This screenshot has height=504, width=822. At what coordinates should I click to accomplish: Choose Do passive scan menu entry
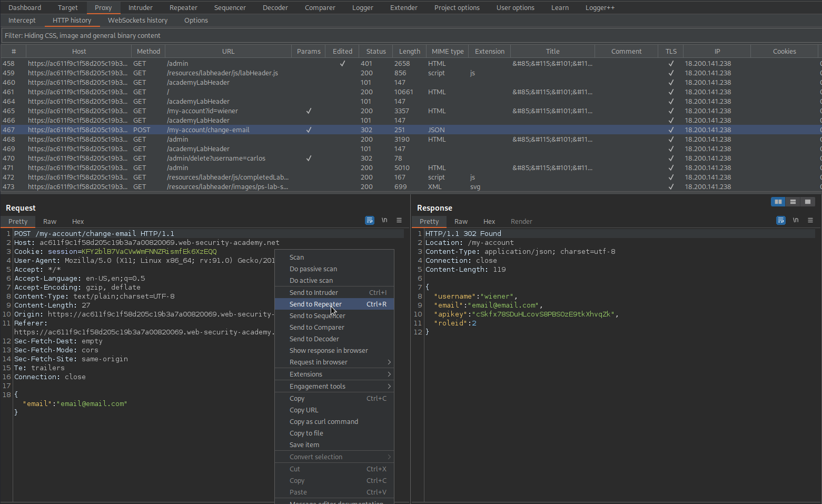pos(334,269)
